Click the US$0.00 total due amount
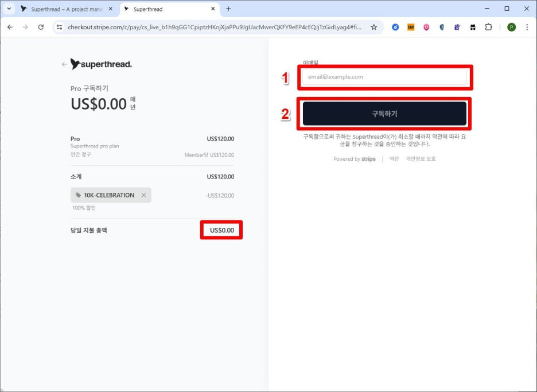The image size is (537, 392). click(222, 230)
